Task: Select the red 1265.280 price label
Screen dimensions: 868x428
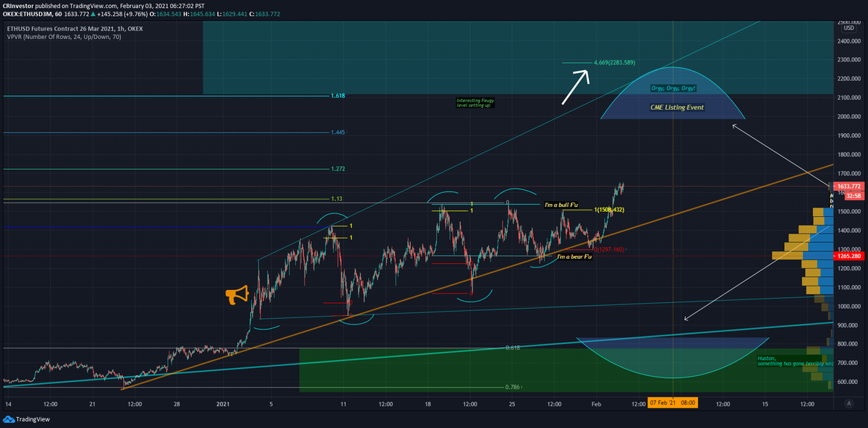Action: [850, 256]
